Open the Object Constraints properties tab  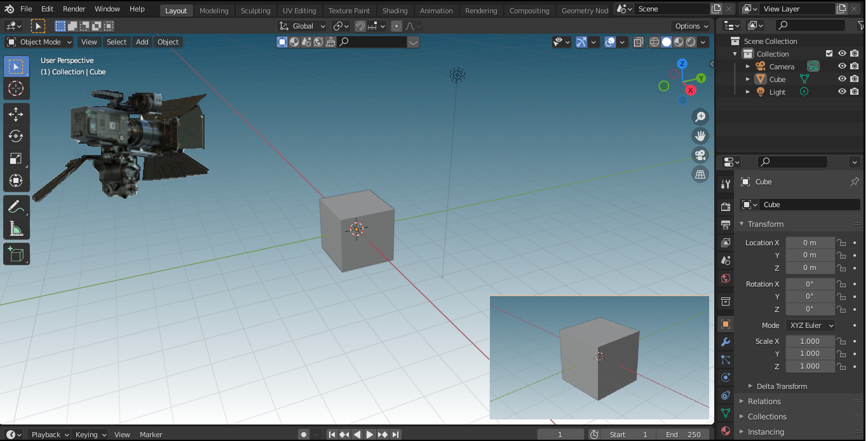(x=726, y=395)
